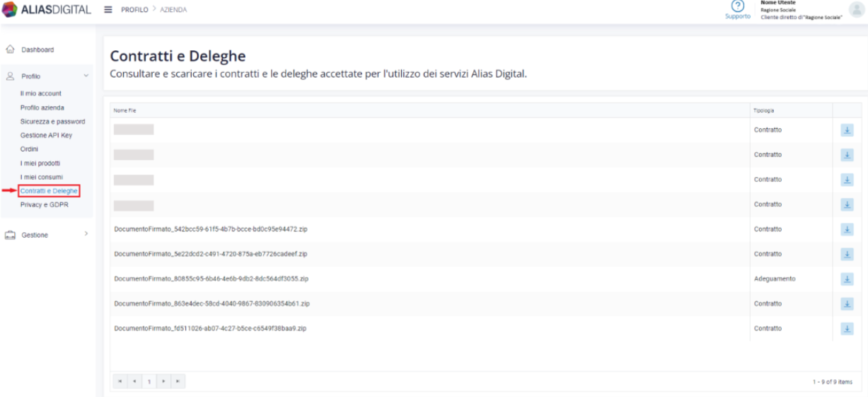Select file name DocumentoFirmato_863e4dec-58cd-4040-9867-830906354b61.zip
The width and height of the screenshot is (868, 397).
[212, 304]
